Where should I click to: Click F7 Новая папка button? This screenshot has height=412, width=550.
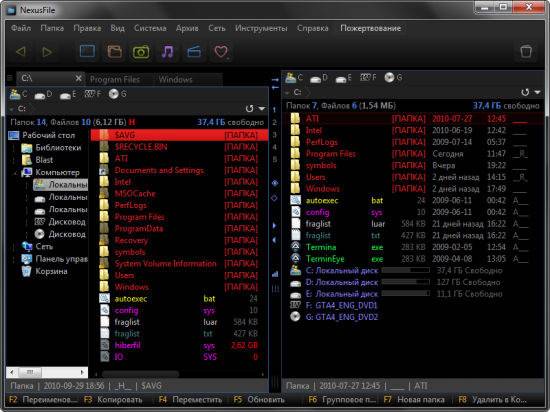414,400
